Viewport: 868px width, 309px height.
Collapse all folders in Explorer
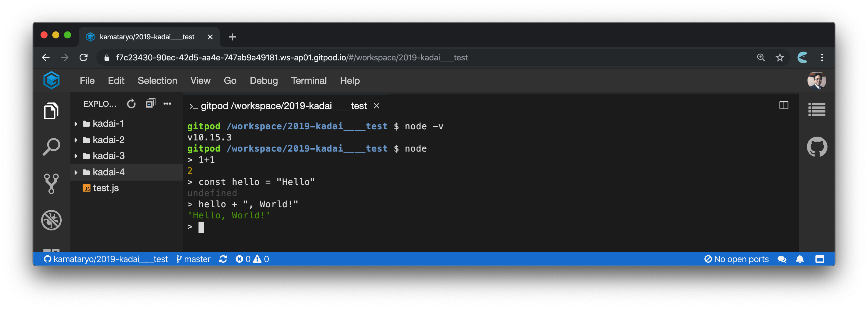pyautogui.click(x=150, y=103)
